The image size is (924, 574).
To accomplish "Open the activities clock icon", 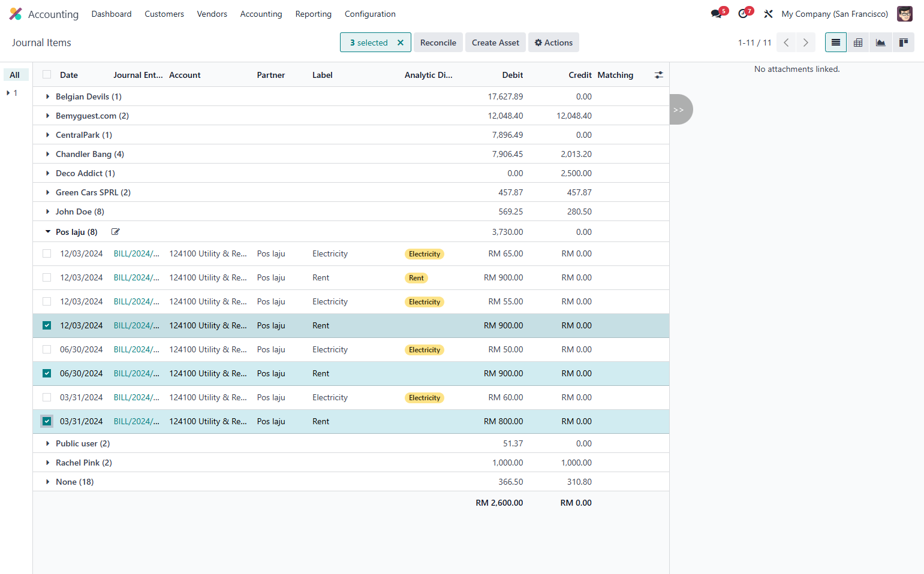I will pyautogui.click(x=743, y=14).
